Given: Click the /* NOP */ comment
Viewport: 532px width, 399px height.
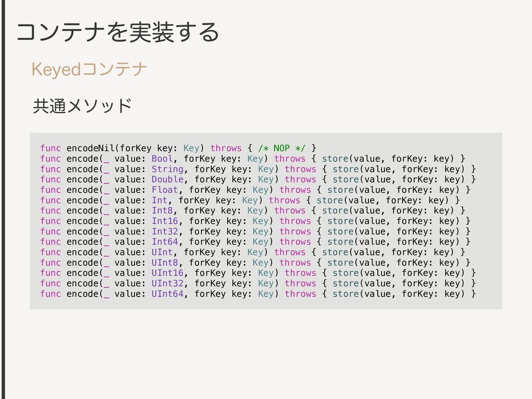Looking at the screenshot, I should tap(282, 148).
